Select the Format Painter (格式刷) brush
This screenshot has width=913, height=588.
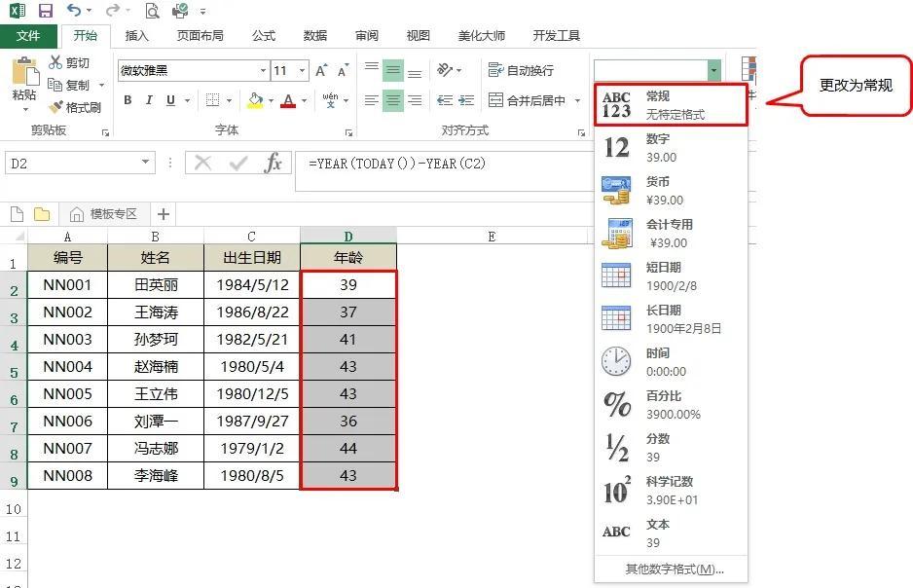[x=55, y=106]
